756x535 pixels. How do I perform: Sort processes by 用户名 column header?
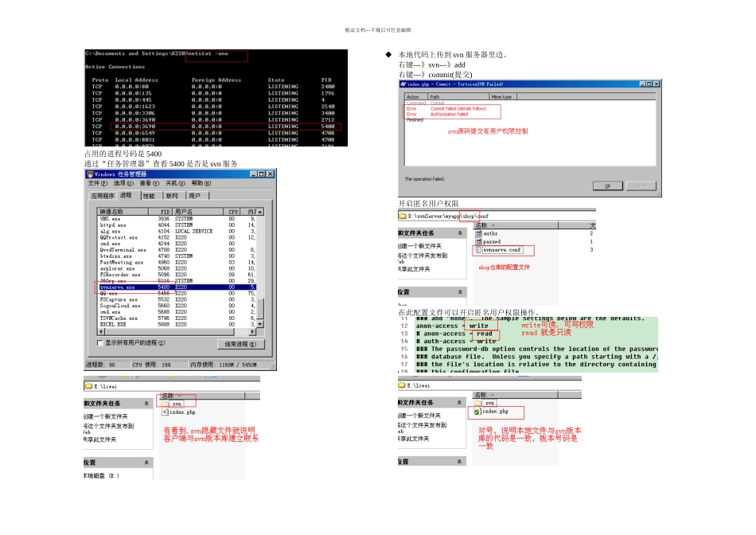197,212
